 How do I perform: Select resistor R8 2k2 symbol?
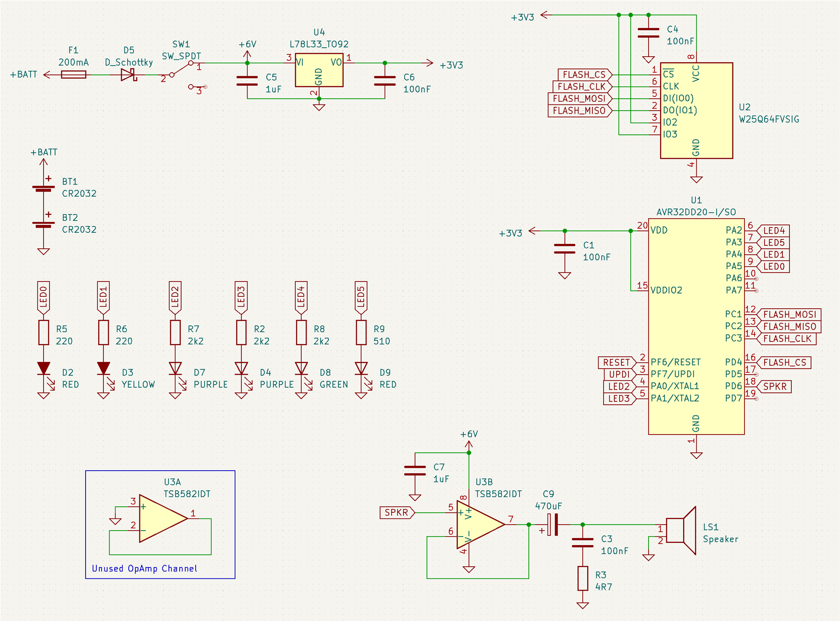301,333
